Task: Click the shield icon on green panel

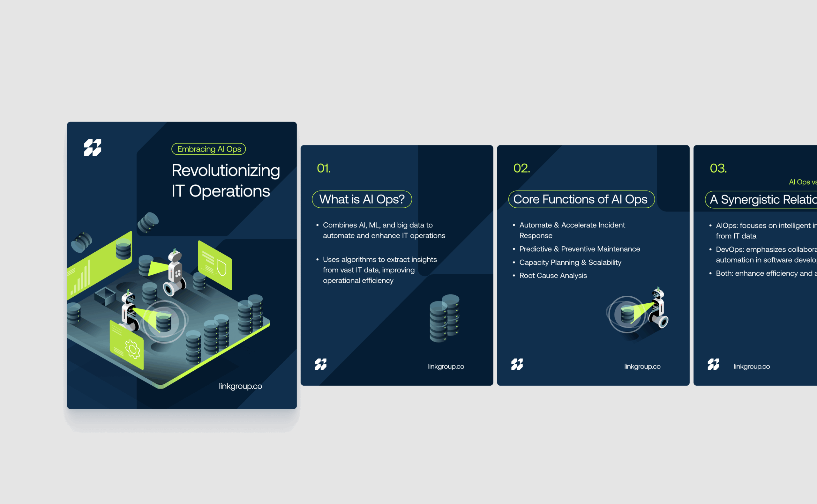Action: coord(221,268)
